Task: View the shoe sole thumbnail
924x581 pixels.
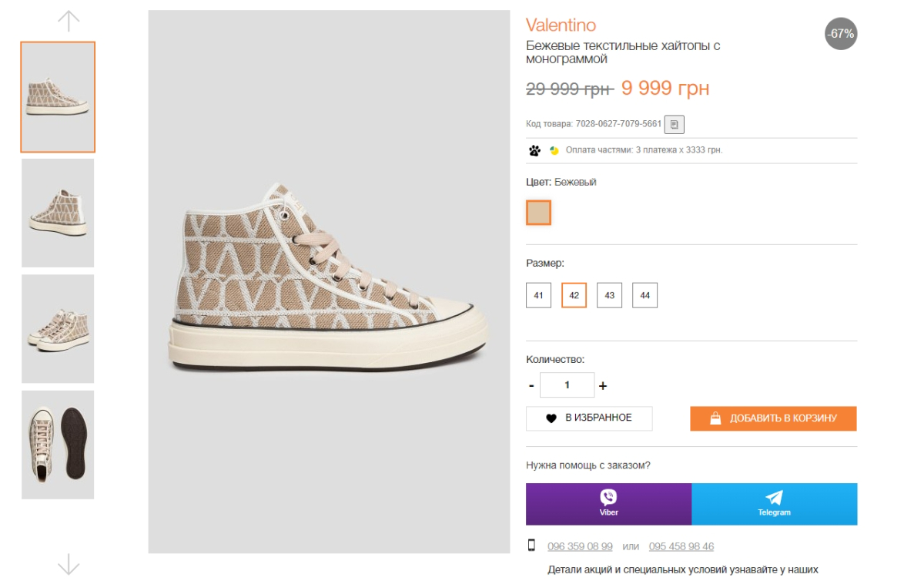Action: point(58,445)
